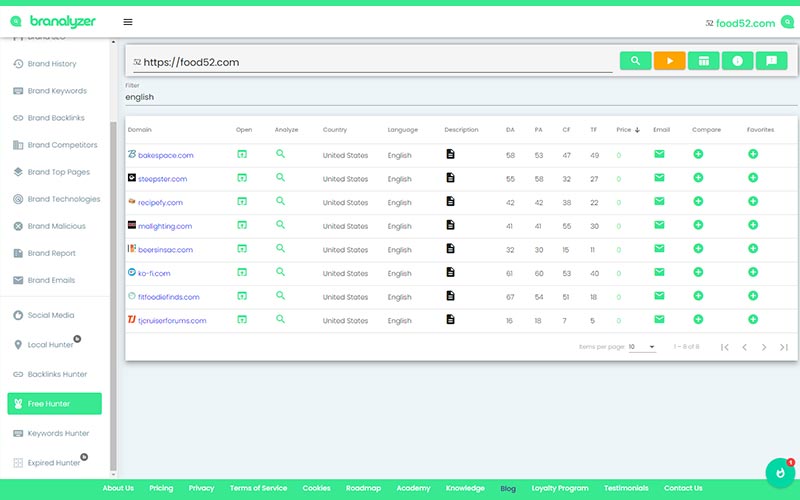The width and height of the screenshot is (800, 500).
Task: Open Academy footer link
Action: (x=413, y=488)
